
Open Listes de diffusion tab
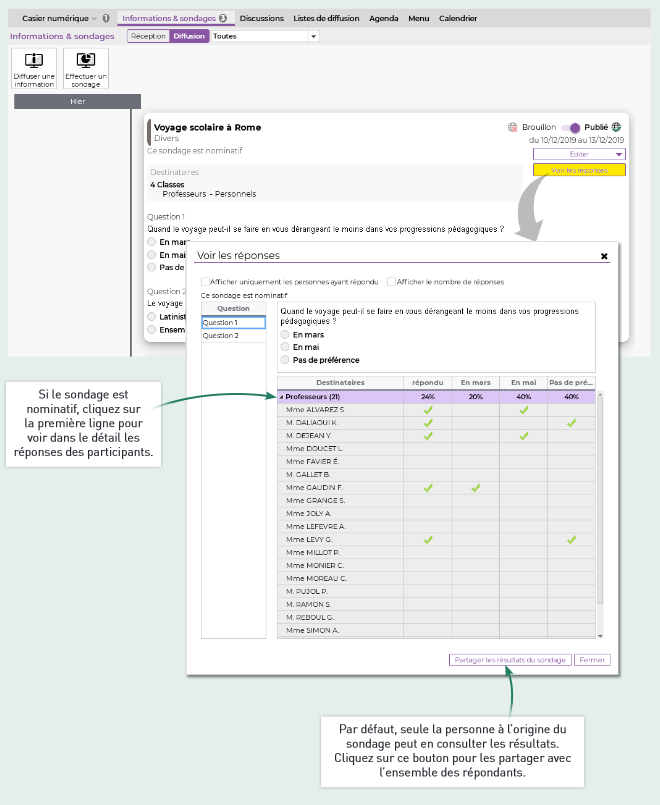click(326, 18)
